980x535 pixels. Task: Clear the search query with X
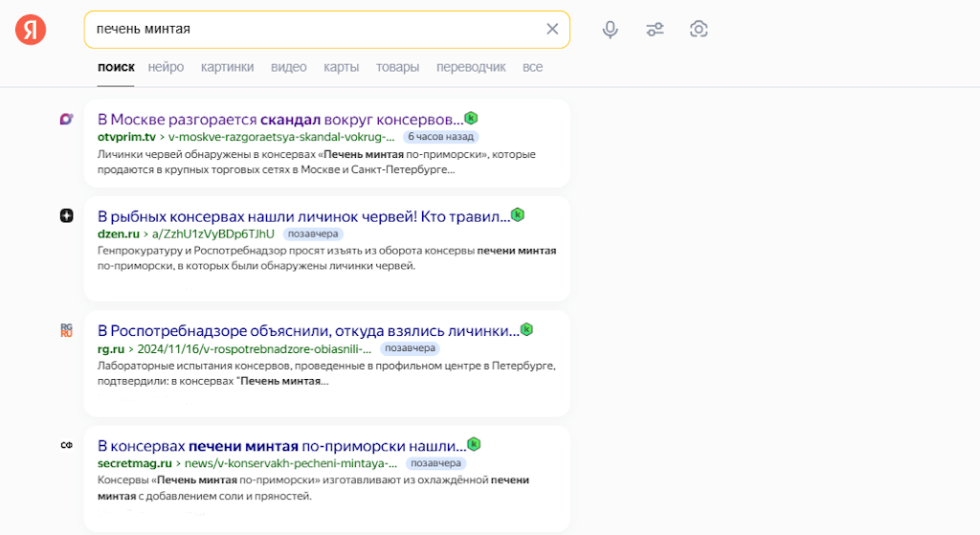(x=552, y=29)
